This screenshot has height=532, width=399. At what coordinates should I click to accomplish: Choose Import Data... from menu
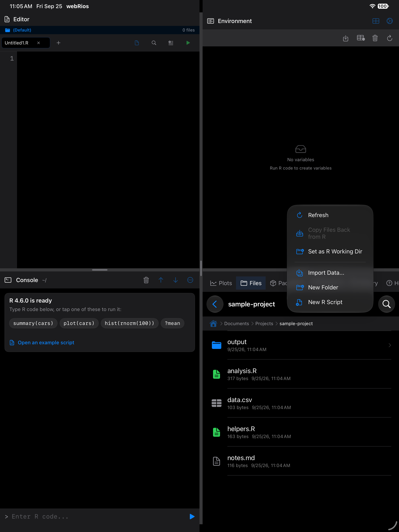tap(330, 273)
